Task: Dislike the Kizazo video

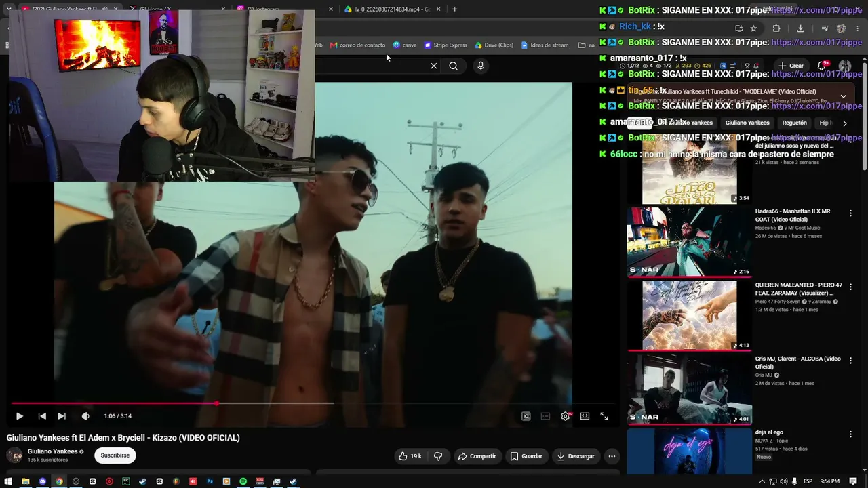Action: [438, 456]
